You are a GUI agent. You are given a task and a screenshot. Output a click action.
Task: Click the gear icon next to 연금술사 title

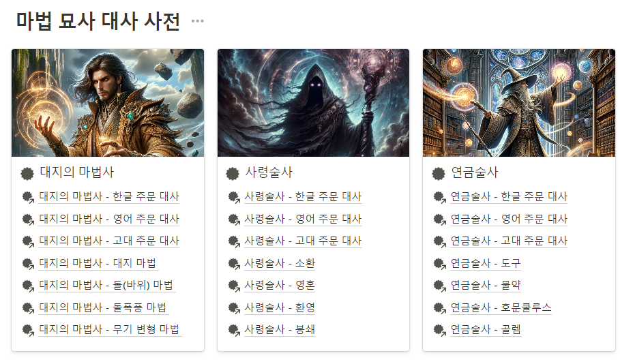click(438, 173)
